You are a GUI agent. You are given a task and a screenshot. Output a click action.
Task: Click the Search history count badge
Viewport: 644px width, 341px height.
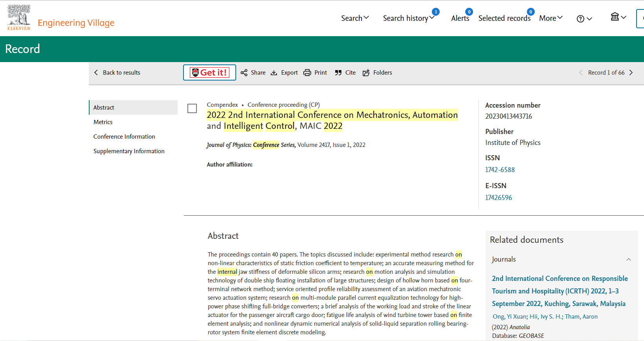point(436,12)
